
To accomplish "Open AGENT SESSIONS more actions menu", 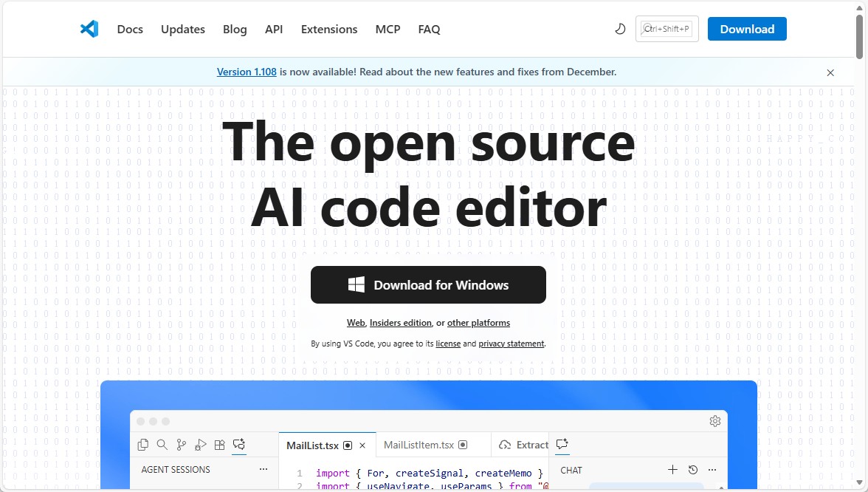I will (263, 469).
